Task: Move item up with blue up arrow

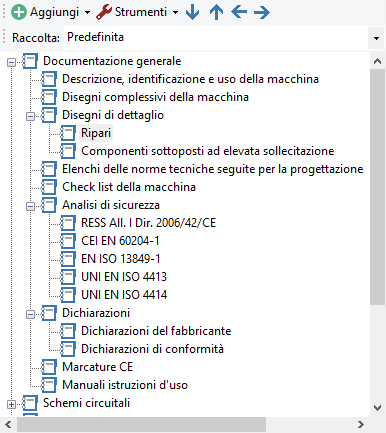Action: click(x=216, y=12)
